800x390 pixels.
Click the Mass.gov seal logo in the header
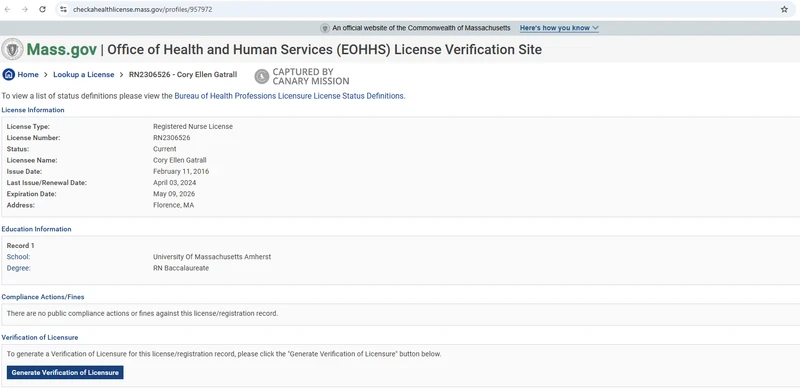click(x=12, y=50)
